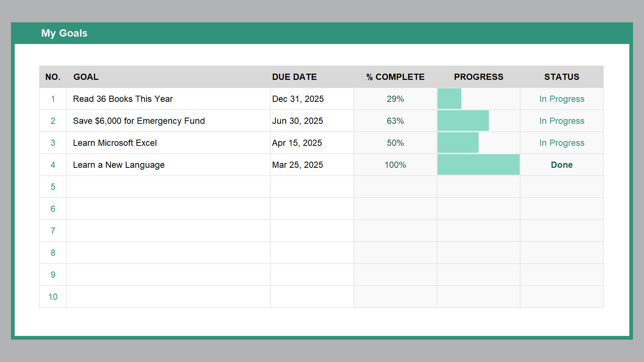Select the empty goal cell in row 5
Image resolution: width=644 pixels, height=362 pixels.
pos(168,187)
